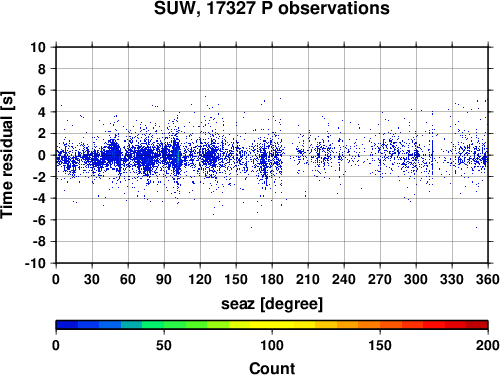
Task: Click the 'Time residual [s]' y-axis label
Action: click(x=7, y=155)
